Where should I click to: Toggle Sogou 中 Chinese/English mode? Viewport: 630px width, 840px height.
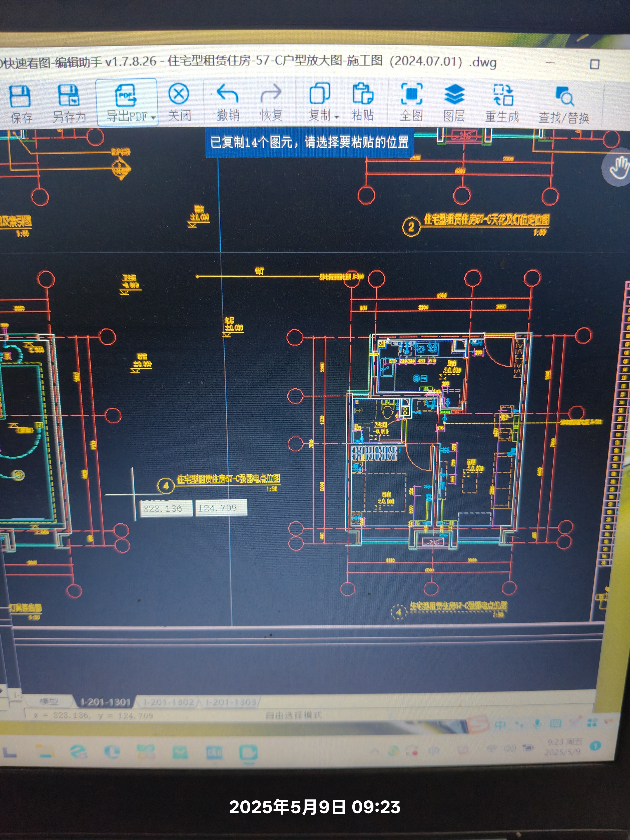501,725
